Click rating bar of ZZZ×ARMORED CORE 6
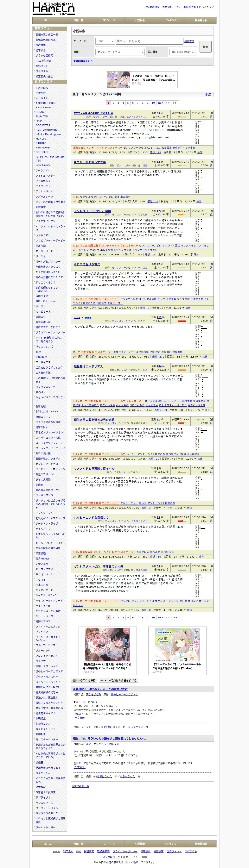 click(x=182, y=117)
